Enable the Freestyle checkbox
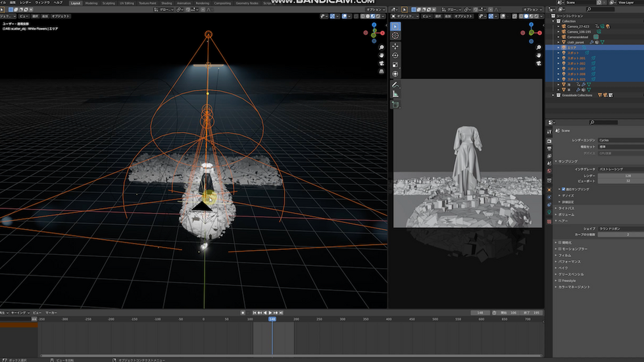Screen dimensions: 644x362 (560, 281)
